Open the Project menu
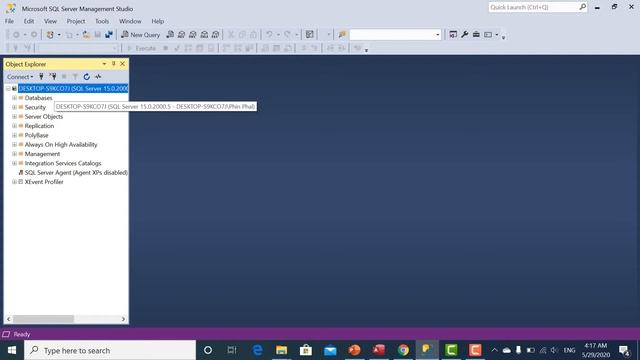The width and height of the screenshot is (640, 360). (76, 21)
